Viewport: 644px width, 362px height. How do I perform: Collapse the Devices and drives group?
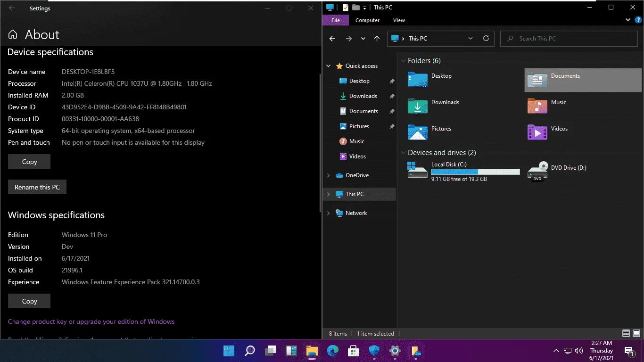pyautogui.click(x=404, y=153)
